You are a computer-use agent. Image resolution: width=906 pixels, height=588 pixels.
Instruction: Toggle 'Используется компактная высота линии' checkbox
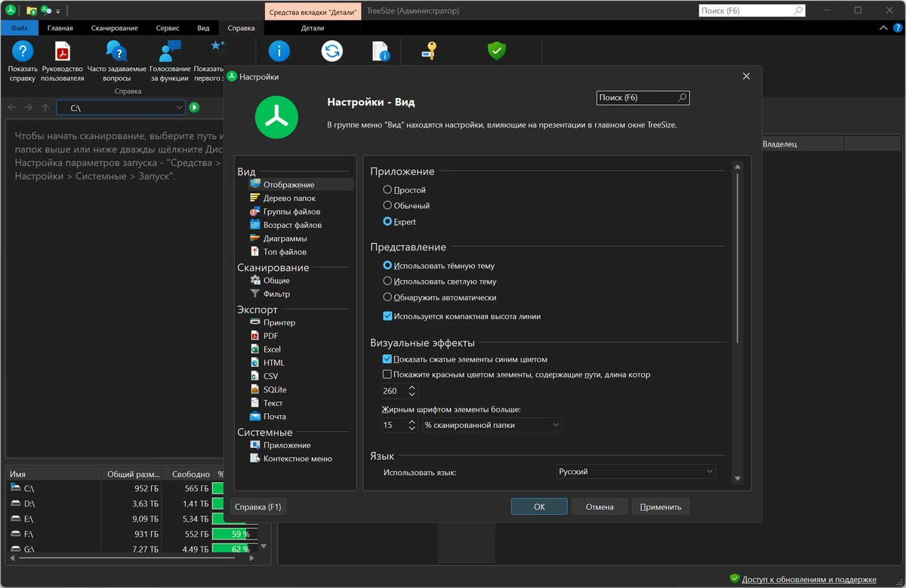(x=387, y=316)
